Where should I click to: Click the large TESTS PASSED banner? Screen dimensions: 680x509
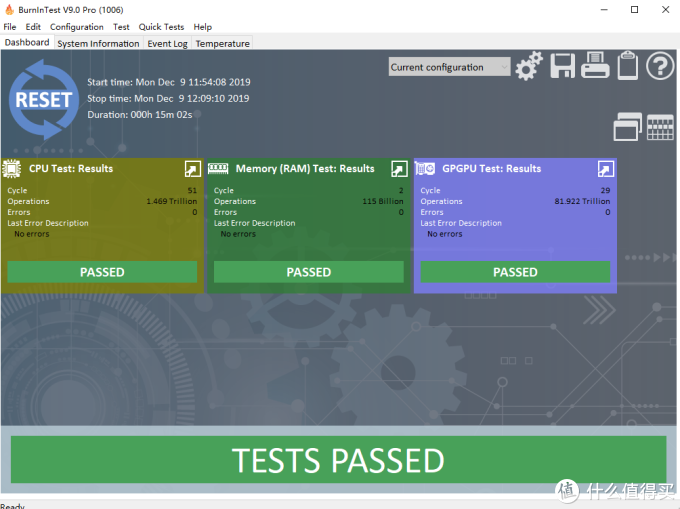(x=338, y=460)
